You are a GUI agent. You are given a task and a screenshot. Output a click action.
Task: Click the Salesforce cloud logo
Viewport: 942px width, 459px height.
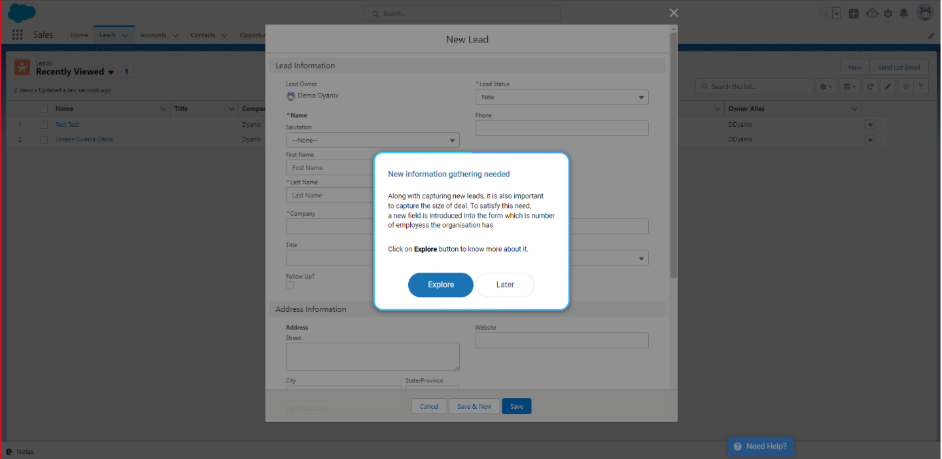tap(22, 13)
